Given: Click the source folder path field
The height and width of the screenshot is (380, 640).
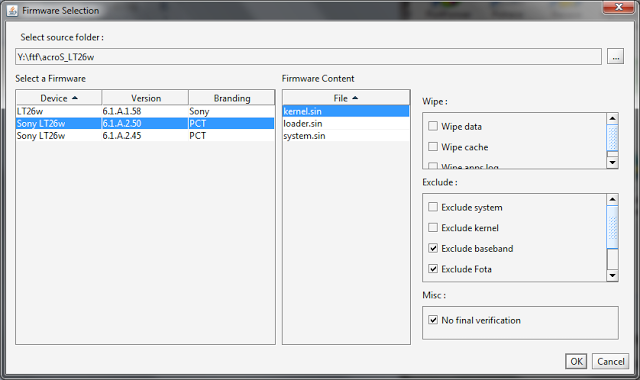Looking at the screenshot, I should [308, 56].
